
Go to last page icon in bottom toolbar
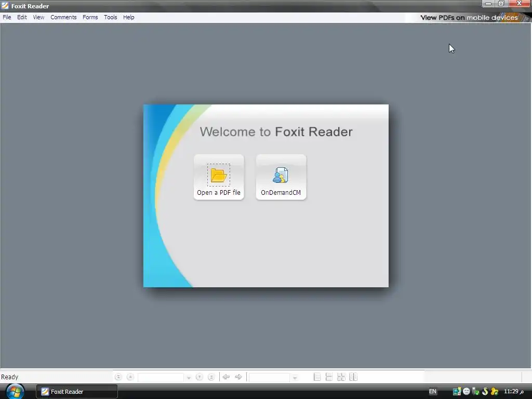coord(211,377)
